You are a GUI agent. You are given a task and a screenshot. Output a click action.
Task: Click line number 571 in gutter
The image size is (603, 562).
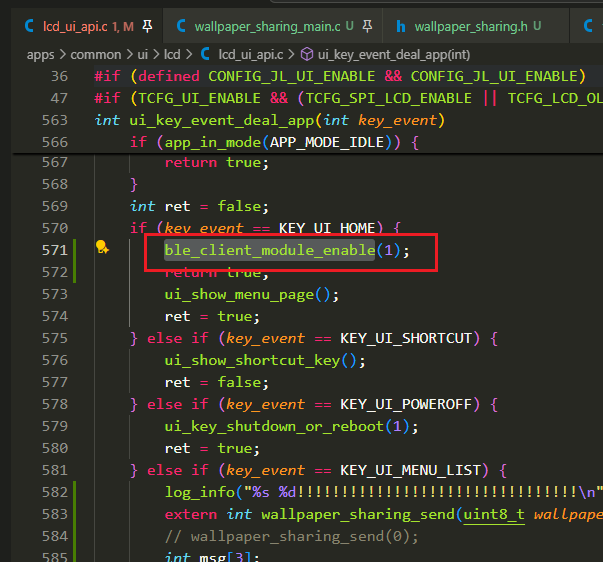click(55, 250)
